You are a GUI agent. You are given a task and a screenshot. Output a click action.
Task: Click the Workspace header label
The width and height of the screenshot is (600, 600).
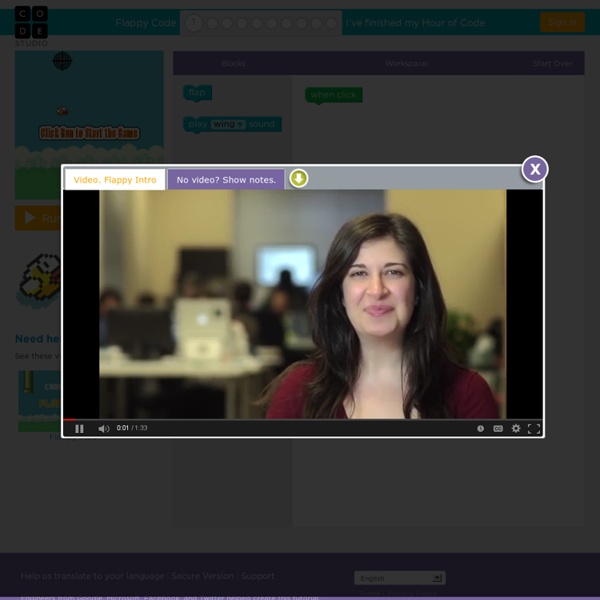[x=407, y=64]
